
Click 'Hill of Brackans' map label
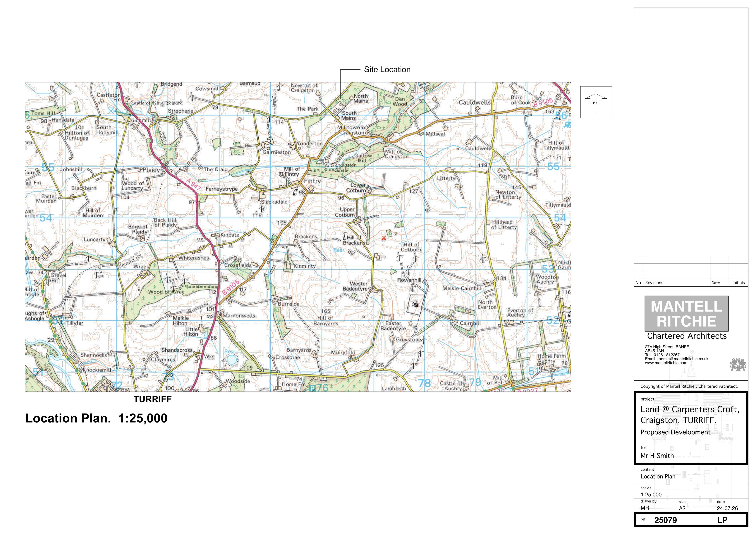354,240
